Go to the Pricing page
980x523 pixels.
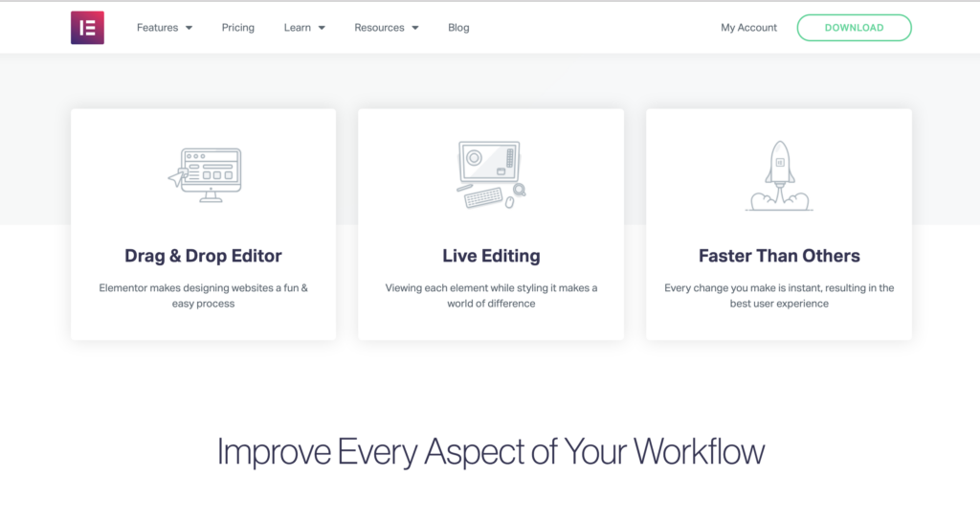[x=238, y=28]
